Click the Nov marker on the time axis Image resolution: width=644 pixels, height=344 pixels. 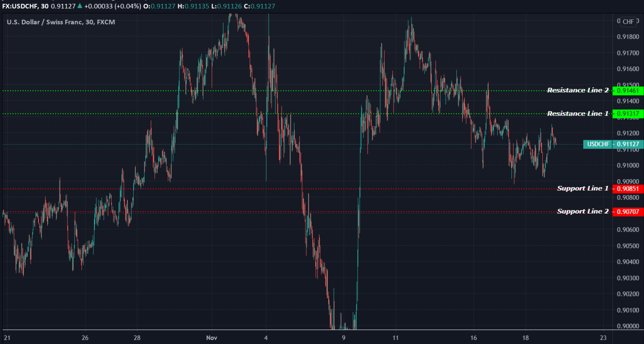click(211, 338)
